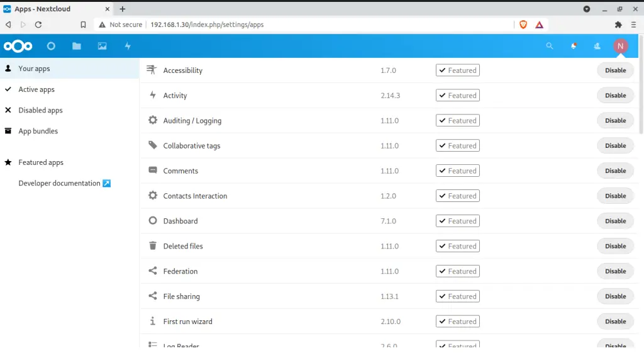This screenshot has width=644, height=353.
Task: Click the Contacts Interaction gear icon
Action: [x=153, y=195]
